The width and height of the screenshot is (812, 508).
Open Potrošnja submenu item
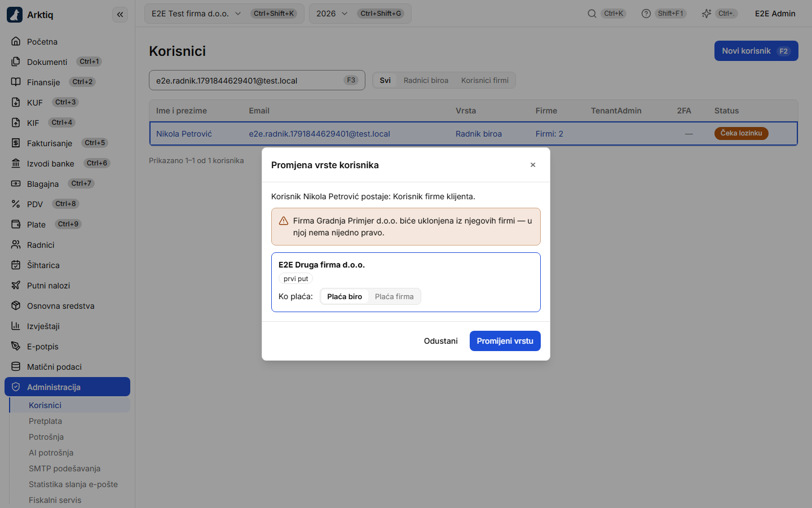click(46, 437)
